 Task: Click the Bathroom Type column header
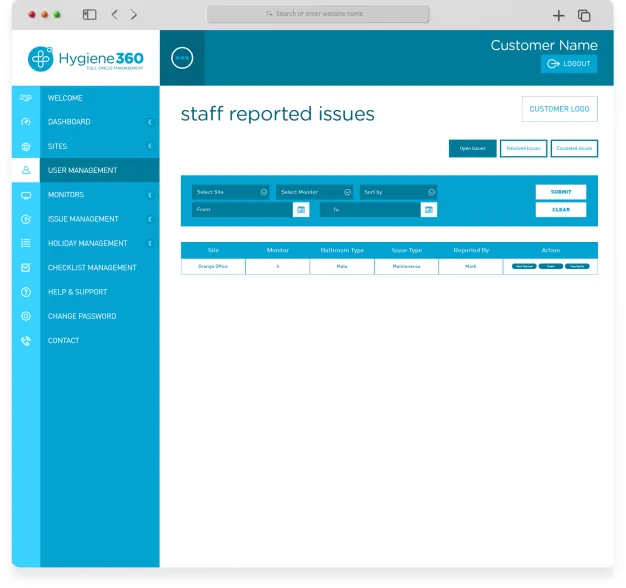[x=342, y=250]
